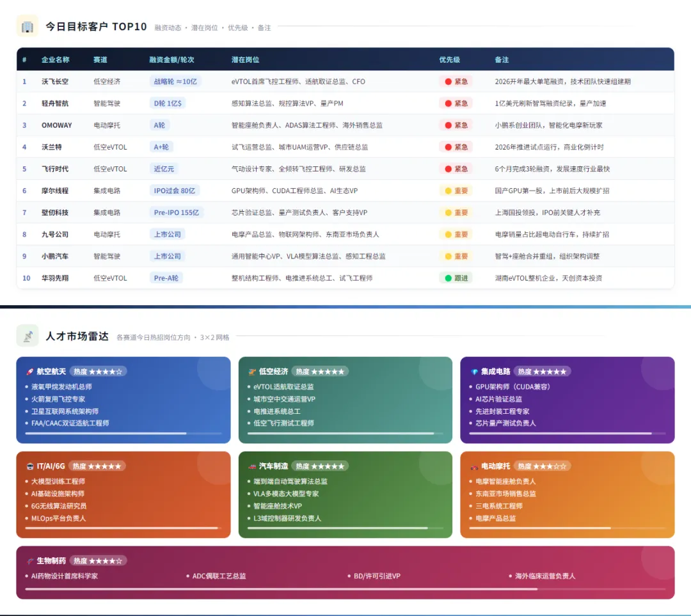
Task: Click the 企业名称 column header
Action: [56, 59]
